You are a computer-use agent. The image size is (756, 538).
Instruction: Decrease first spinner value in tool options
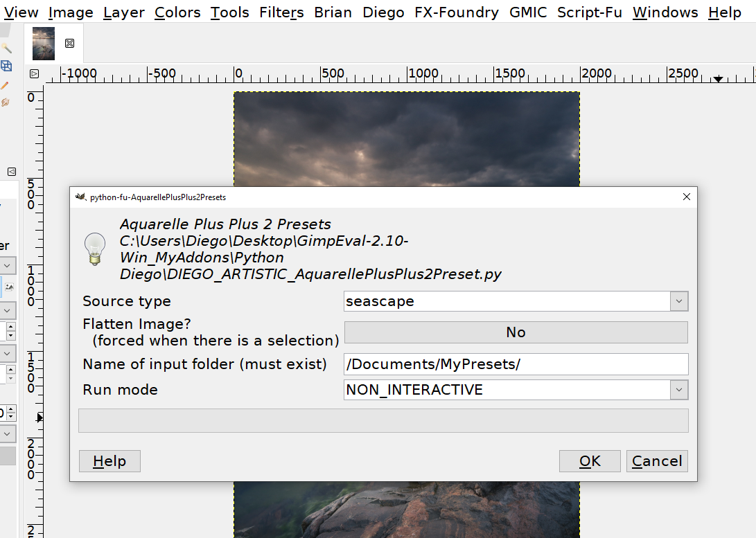[10, 336]
